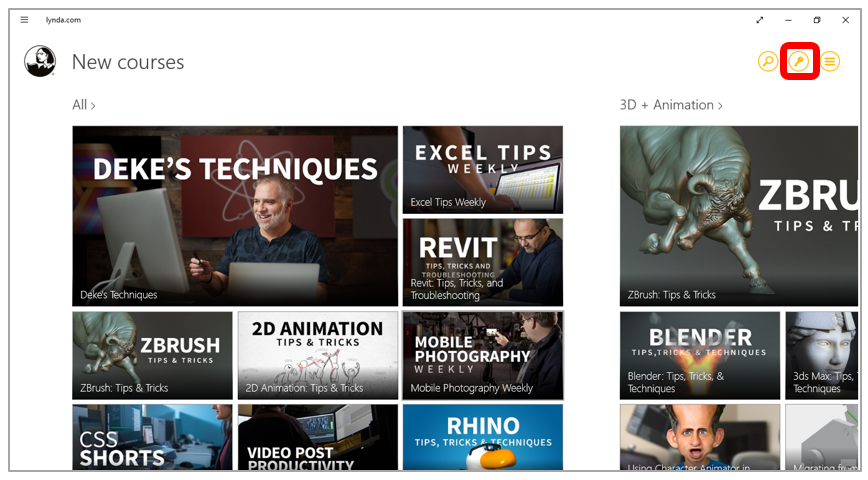Screen dimensions: 868x480
Task: Click the lynda.com portrait logo
Action: click(x=40, y=61)
